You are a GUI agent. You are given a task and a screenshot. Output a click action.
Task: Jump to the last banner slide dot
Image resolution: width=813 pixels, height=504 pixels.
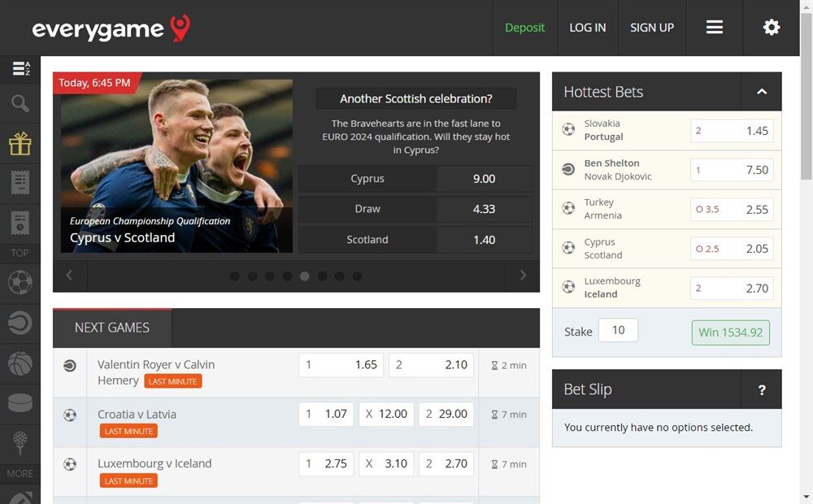[x=357, y=276]
